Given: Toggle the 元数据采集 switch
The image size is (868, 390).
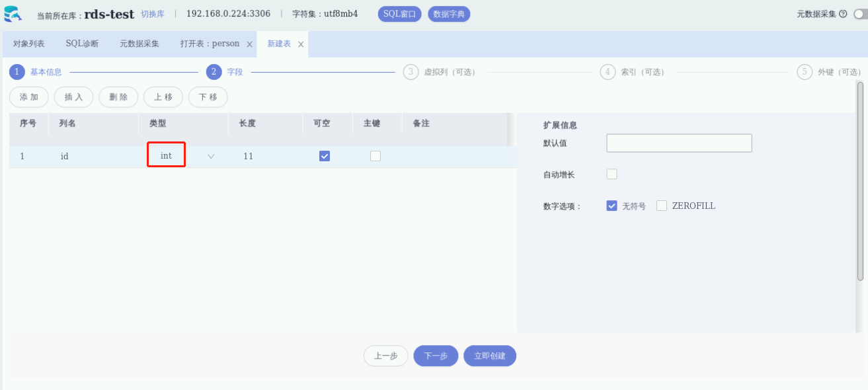Looking at the screenshot, I should [x=860, y=14].
